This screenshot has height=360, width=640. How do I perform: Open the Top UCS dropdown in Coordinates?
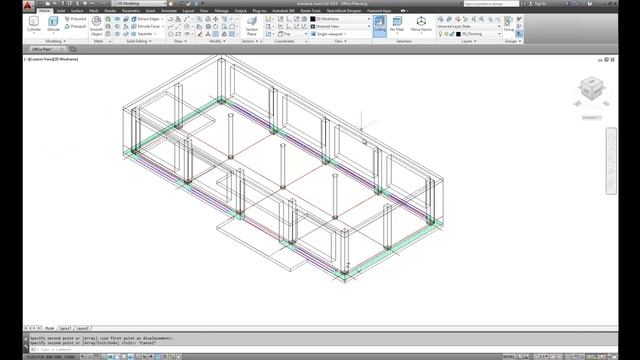click(293, 34)
